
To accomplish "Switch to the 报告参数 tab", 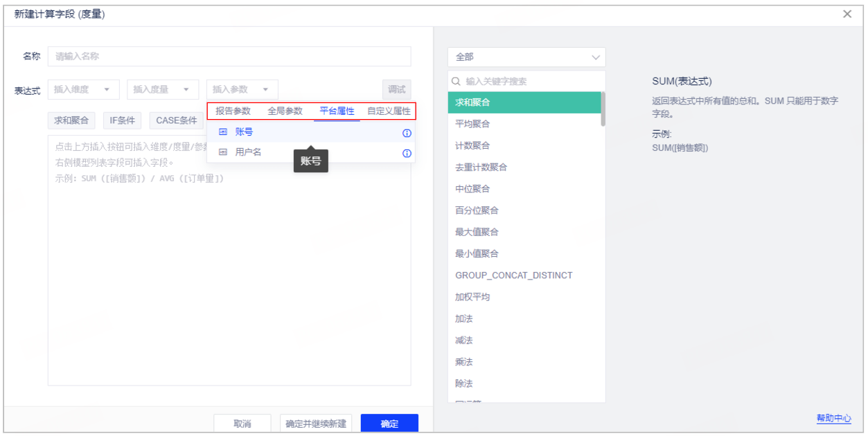I will 233,111.
